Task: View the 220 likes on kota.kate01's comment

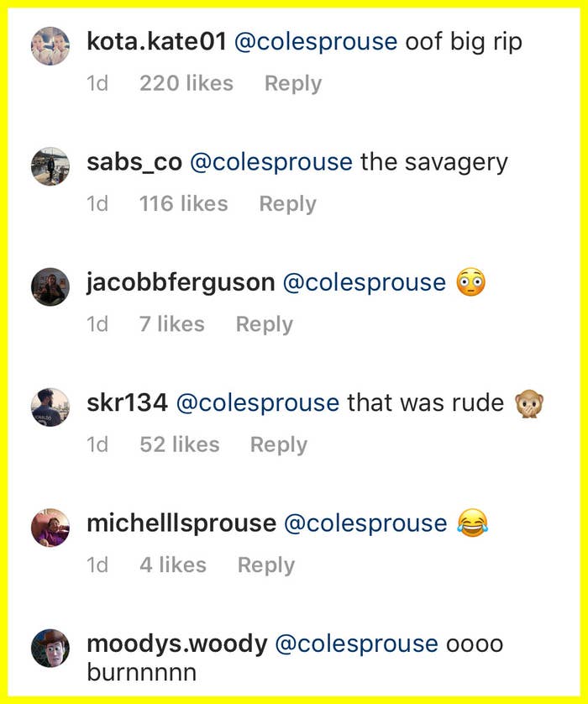Action: tap(186, 83)
